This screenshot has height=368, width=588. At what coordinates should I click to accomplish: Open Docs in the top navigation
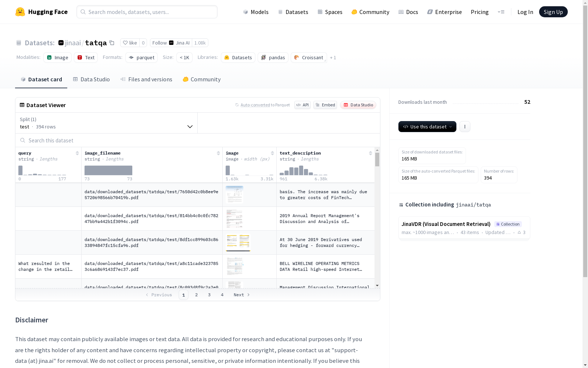[x=408, y=12]
